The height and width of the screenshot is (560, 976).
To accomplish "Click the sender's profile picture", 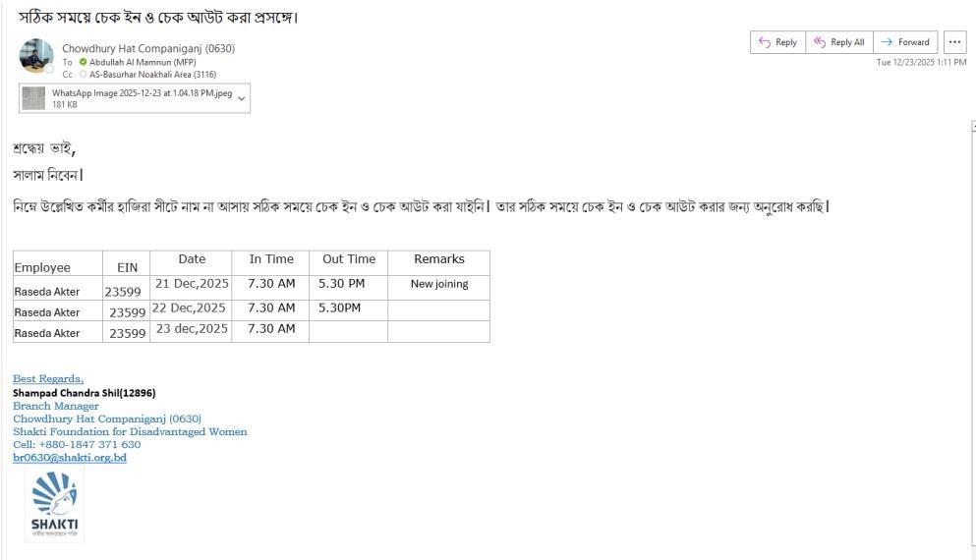I will tap(36, 56).
